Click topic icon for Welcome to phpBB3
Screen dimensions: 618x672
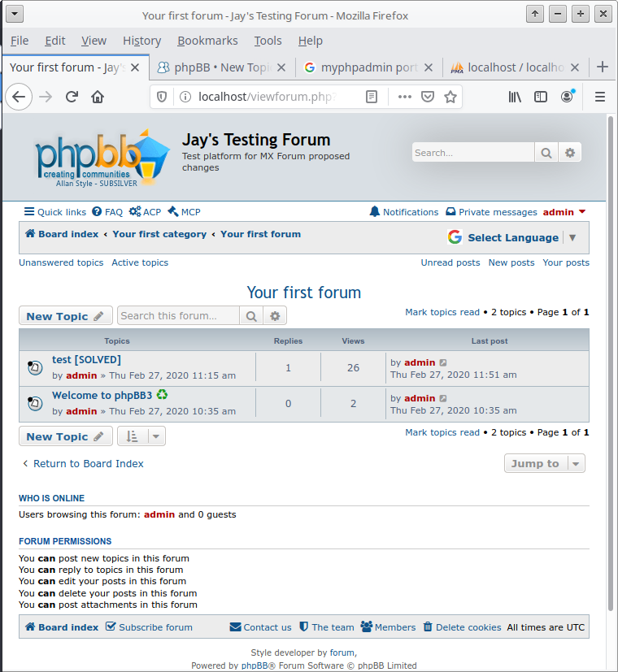click(35, 403)
